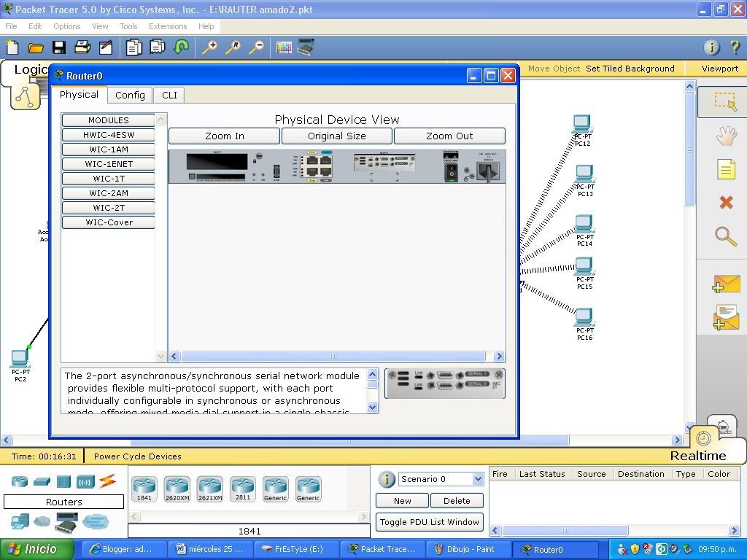Screen dimensions: 747x560
Task: Select the End Devices category icon
Action: 20,522
